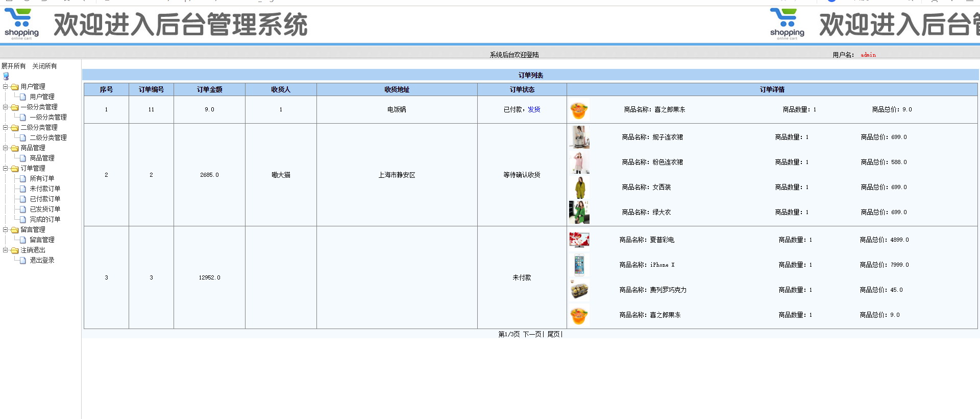980x419 pixels.
Task: Click the page icon of 一级分类管理 sub-item
Action: click(23, 117)
